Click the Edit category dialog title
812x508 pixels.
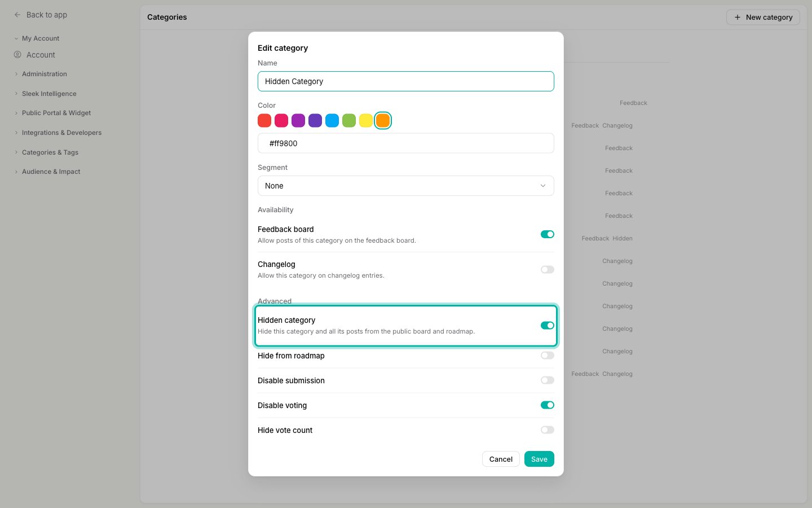click(x=283, y=48)
